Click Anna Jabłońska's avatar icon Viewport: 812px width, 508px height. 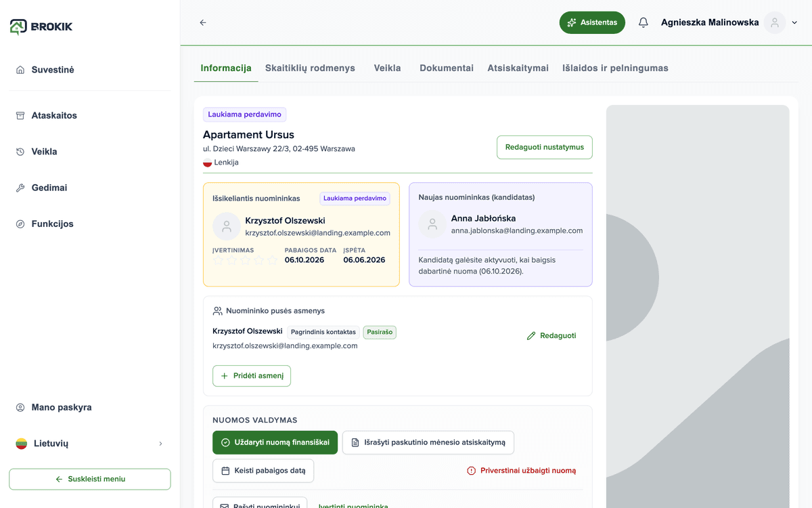pyautogui.click(x=432, y=224)
